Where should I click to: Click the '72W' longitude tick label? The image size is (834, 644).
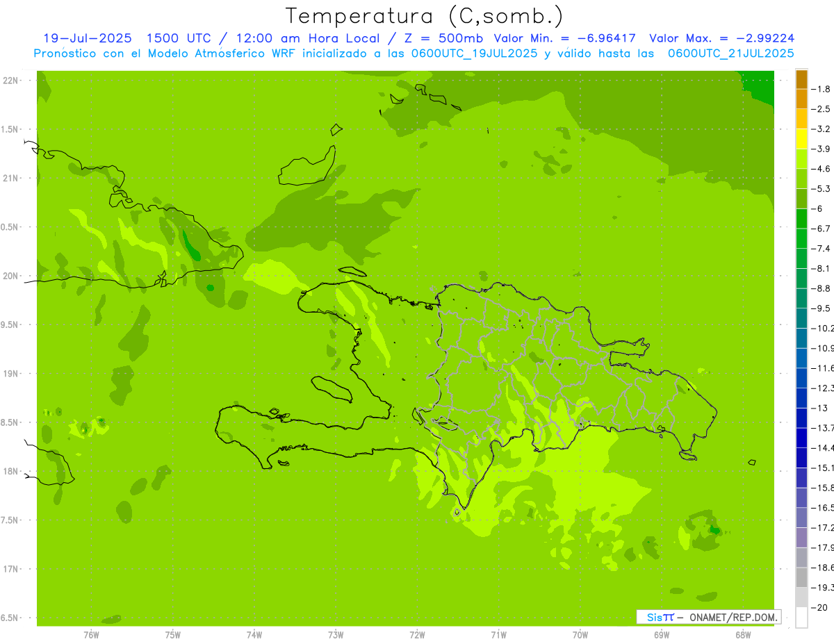tap(417, 635)
